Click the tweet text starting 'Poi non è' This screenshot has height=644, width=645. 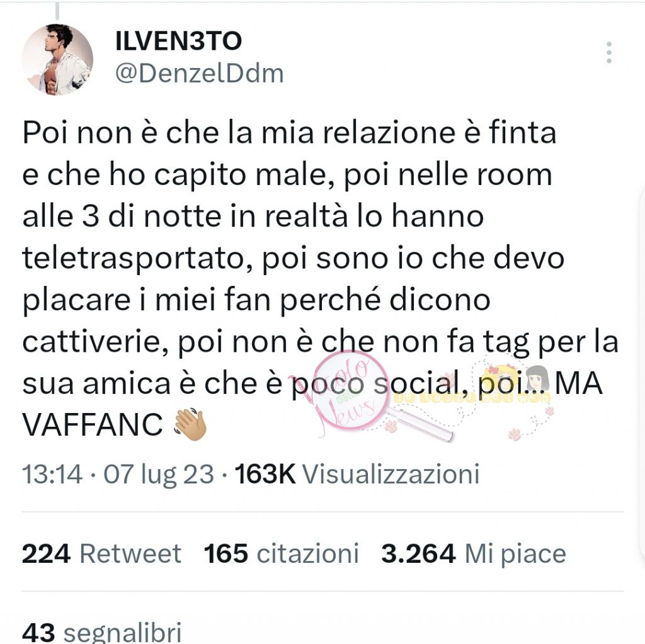(320, 279)
